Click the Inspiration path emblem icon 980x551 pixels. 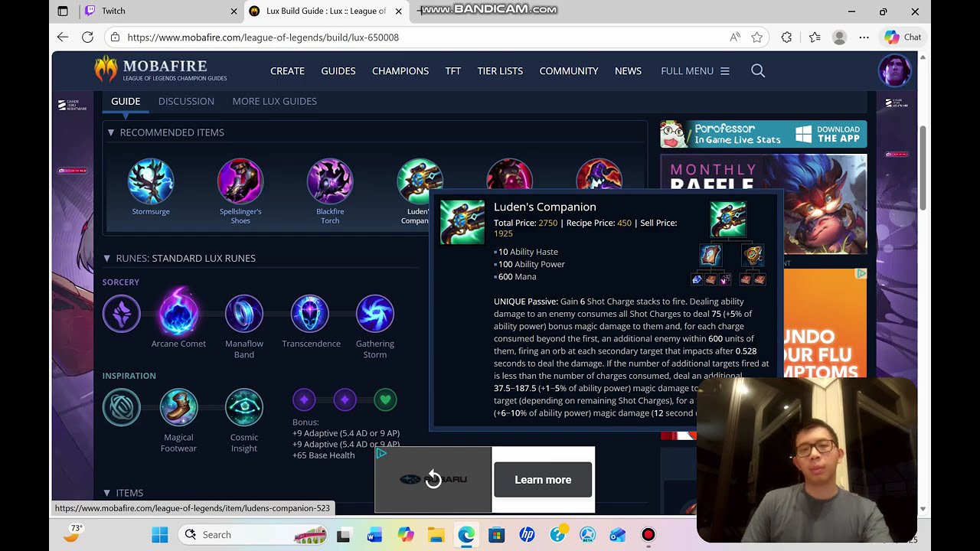pyautogui.click(x=122, y=407)
